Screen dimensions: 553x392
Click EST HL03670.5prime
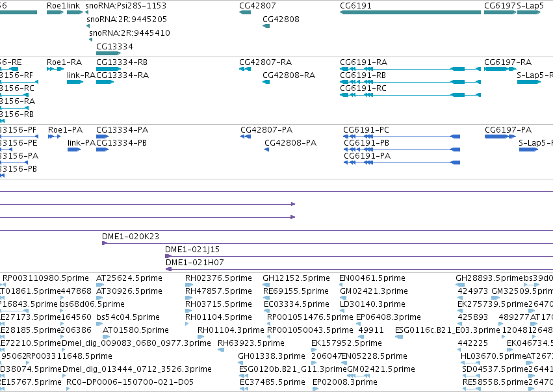click(x=493, y=356)
